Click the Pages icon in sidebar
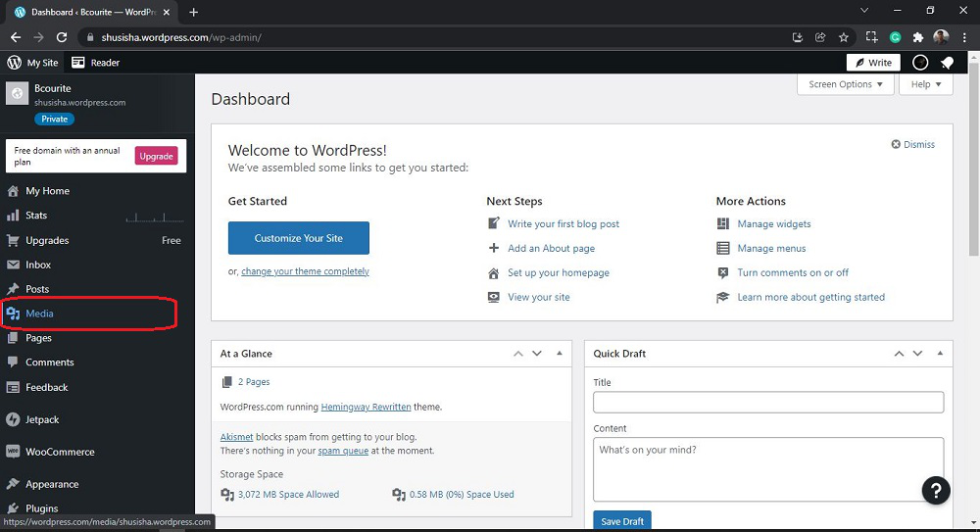This screenshot has height=532, width=980. [13, 338]
